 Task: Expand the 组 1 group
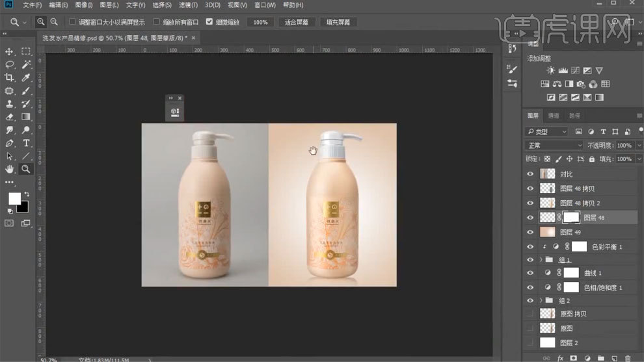(x=541, y=259)
